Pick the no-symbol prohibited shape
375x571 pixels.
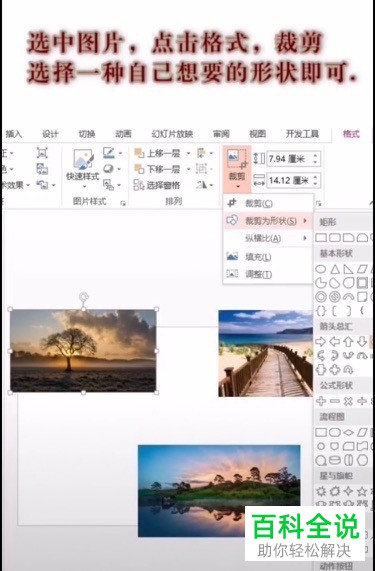point(335,297)
